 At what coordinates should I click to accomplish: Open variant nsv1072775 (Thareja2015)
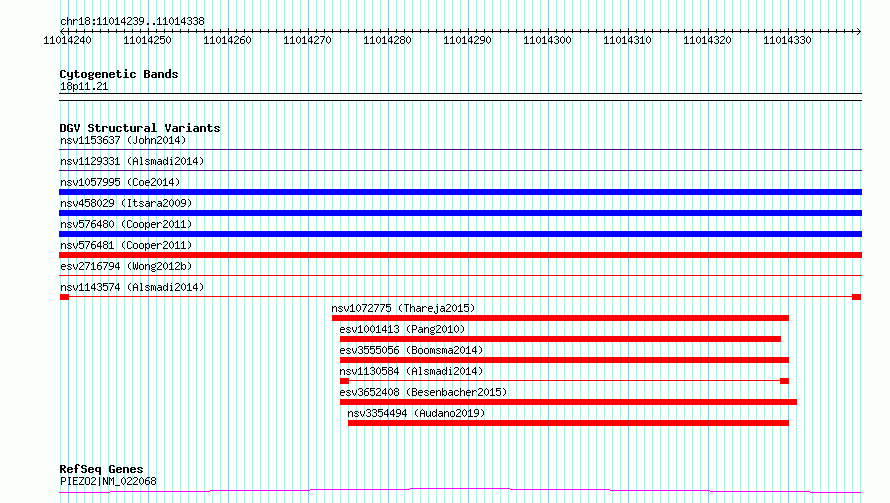[x=404, y=308]
